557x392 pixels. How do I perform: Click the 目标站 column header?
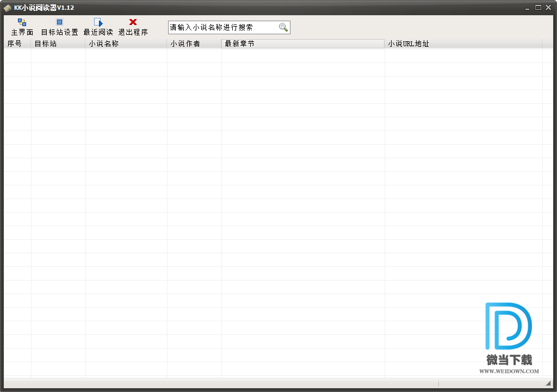click(x=58, y=43)
